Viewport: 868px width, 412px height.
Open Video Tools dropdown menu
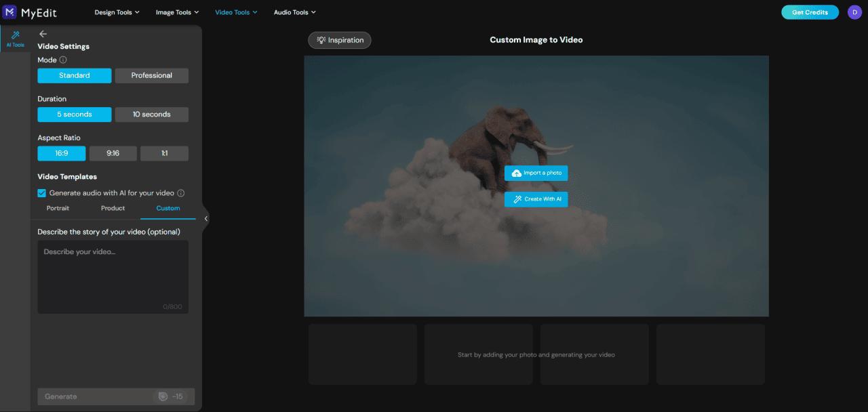(x=237, y=12)
